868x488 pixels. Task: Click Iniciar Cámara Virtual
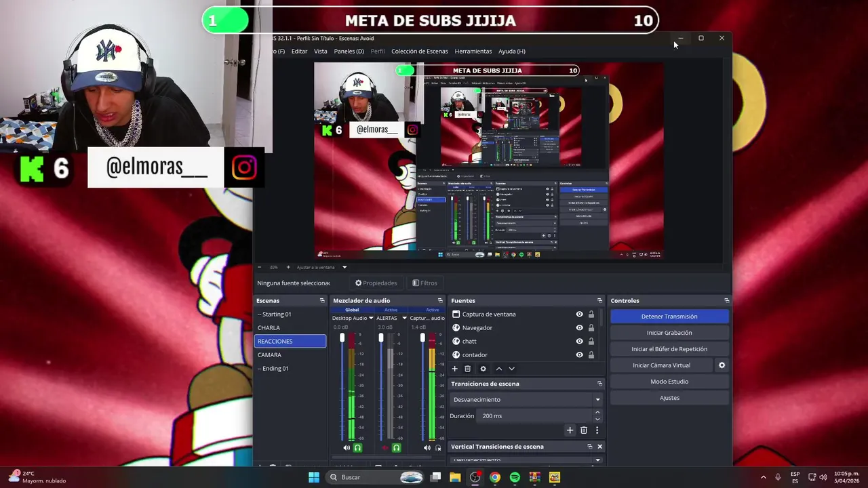(x=661, y=365)
